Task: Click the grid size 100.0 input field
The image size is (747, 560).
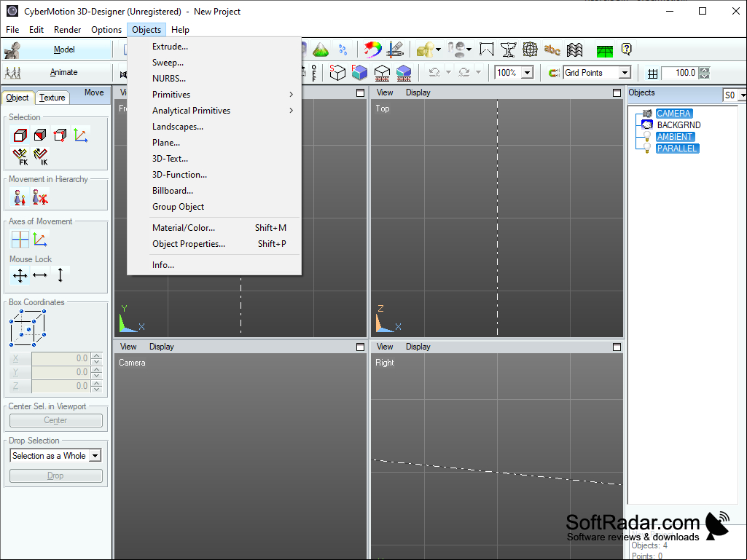Action: click(680, 73)
